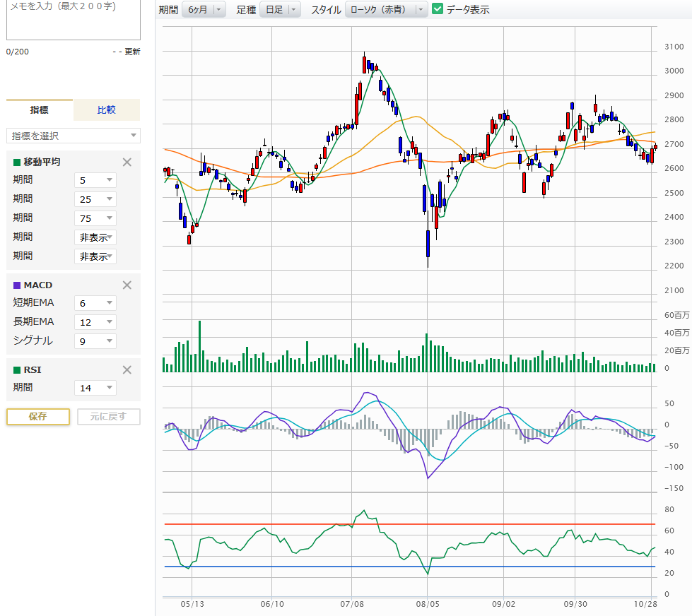Screen dimensions: 692x616
Task: Open the 足種 日足 dropdown
Action: point(281,10)
